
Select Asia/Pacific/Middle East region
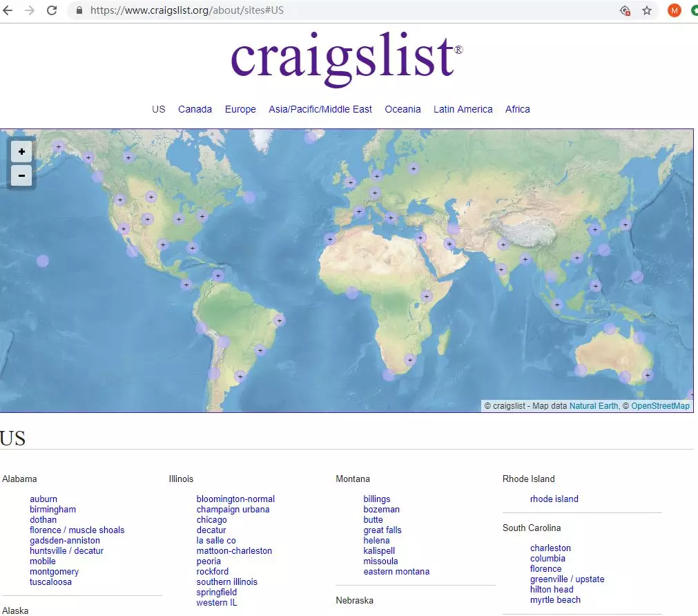click(x=320, y=109)
